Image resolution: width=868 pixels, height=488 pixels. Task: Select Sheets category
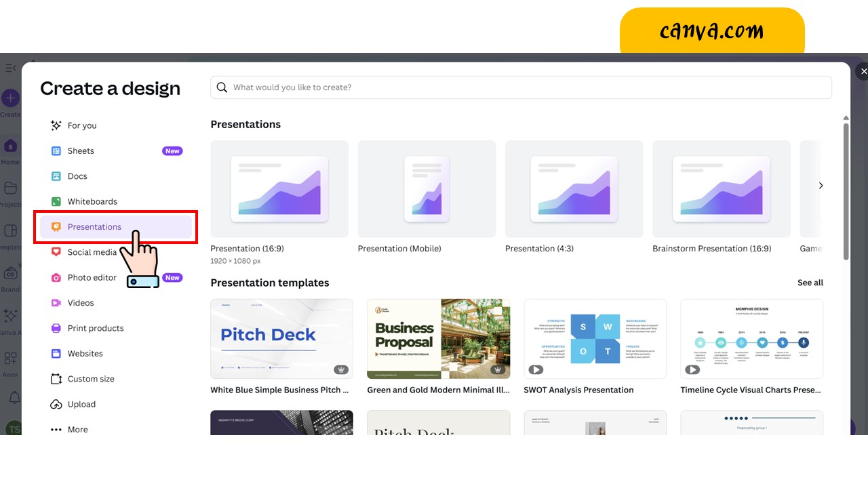[116, 151]
